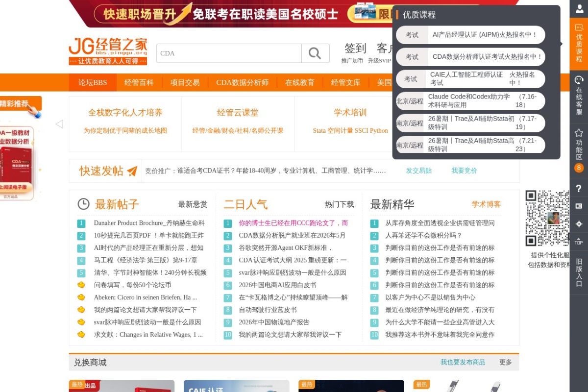Click the CDA search input field
This screenshot has height=392, width=588.
pyautogui.click(x=229, y=53)
